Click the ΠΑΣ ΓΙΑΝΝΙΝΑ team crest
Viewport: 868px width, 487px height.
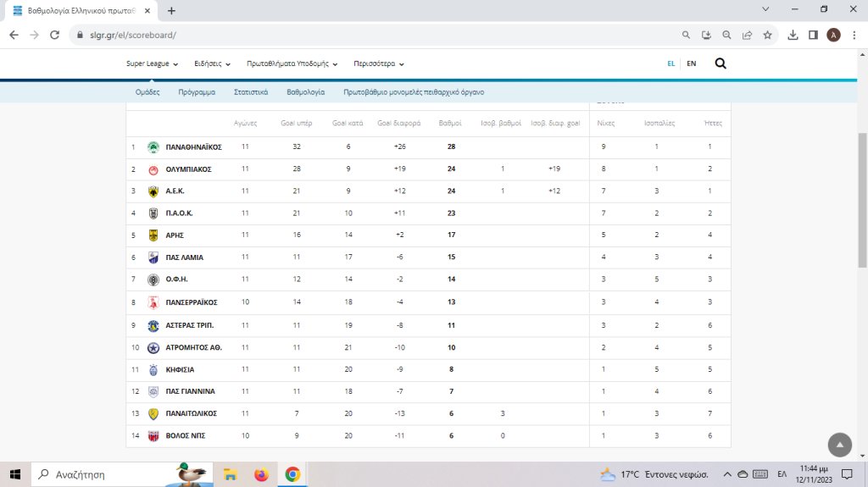[153, 392]
